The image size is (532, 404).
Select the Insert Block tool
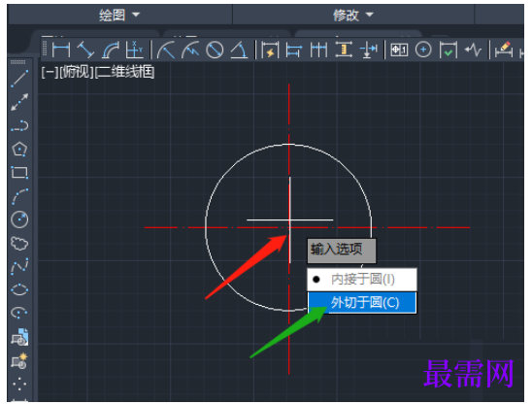19,337
